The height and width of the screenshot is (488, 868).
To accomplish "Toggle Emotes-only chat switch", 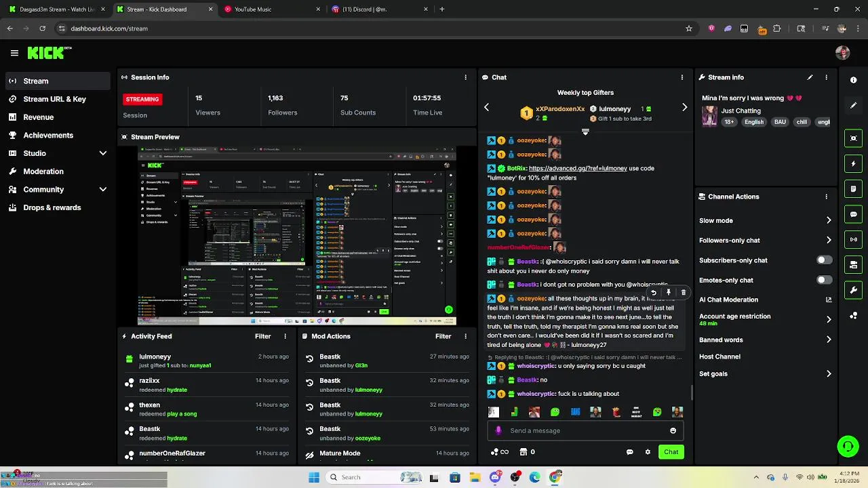I will 824,280.
